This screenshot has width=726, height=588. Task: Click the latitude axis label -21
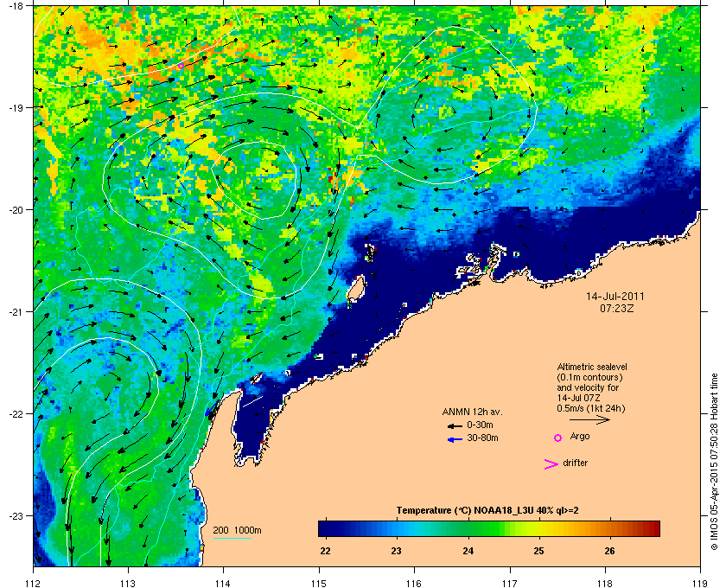tap(16, 312)
